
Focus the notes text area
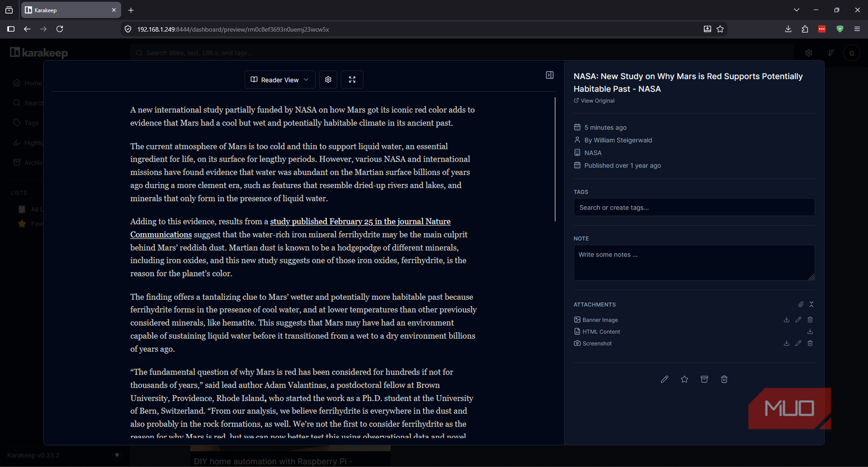click(694, 263)
